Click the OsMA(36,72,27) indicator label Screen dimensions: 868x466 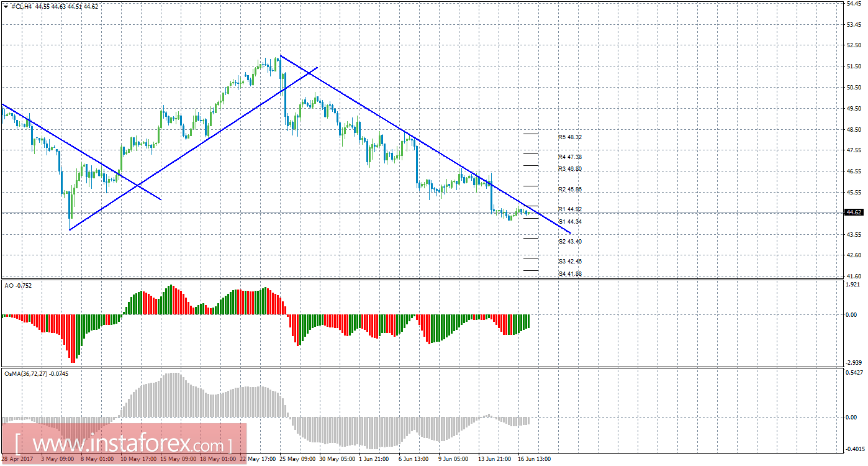[35, 374]
